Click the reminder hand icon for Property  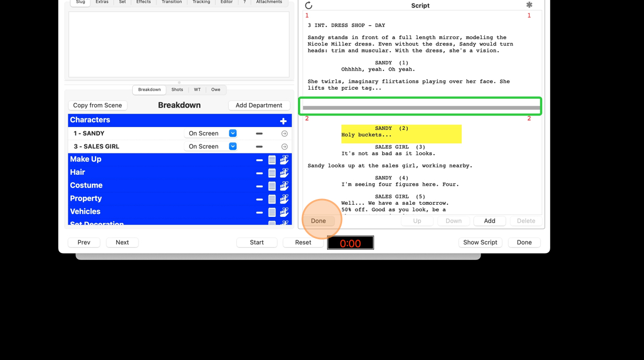coord(284,199)
